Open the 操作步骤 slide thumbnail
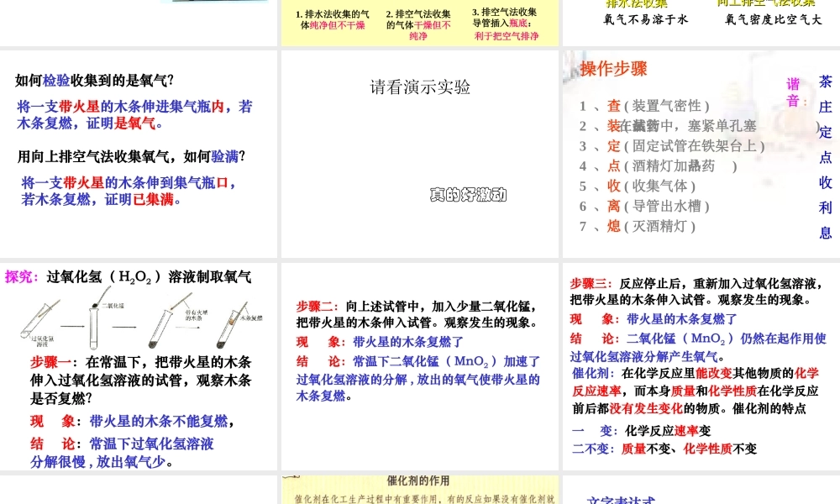840x504 pixels. (701, 154)
